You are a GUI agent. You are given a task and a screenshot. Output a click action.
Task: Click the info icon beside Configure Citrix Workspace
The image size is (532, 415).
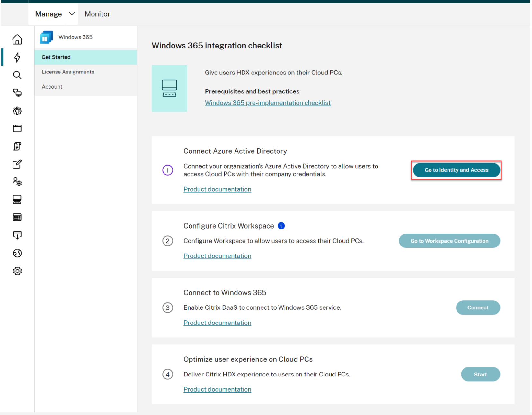(x=281, y=226)
